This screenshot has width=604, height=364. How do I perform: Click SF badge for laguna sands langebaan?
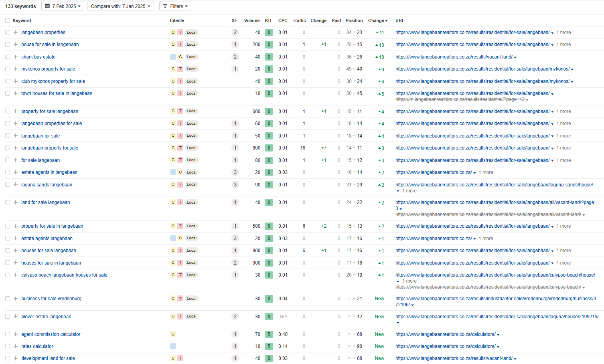coord(235,185)
